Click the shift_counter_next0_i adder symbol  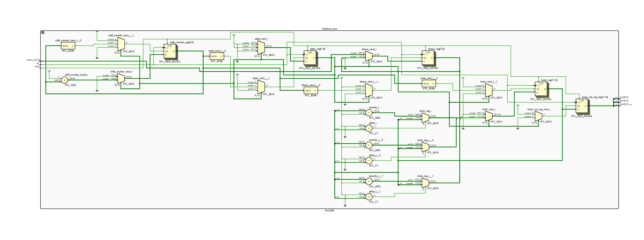pyautogui.click(x=65, y=80)
